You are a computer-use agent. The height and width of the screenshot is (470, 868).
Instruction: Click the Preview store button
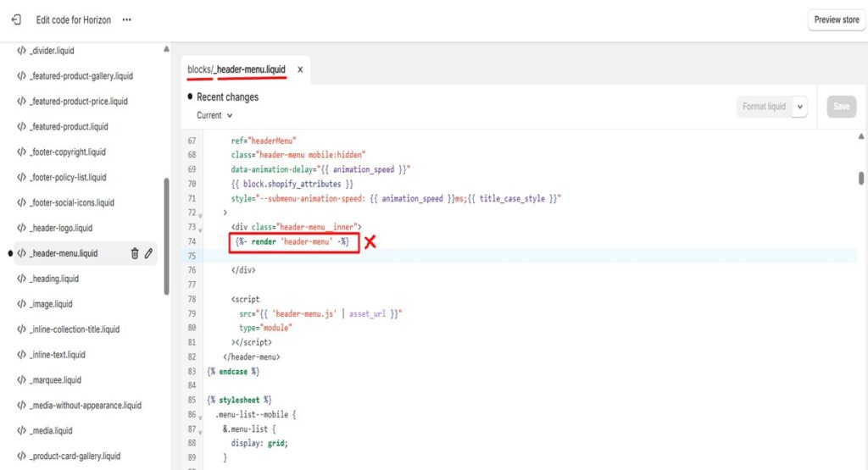[x=837, y=20]
